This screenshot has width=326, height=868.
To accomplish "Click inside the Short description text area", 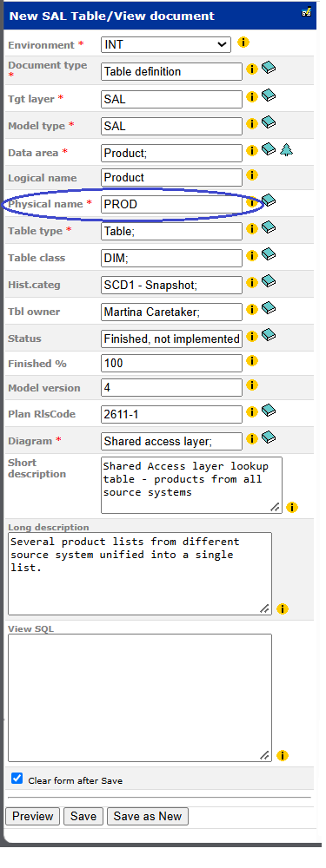I will (x=191, y=485).
